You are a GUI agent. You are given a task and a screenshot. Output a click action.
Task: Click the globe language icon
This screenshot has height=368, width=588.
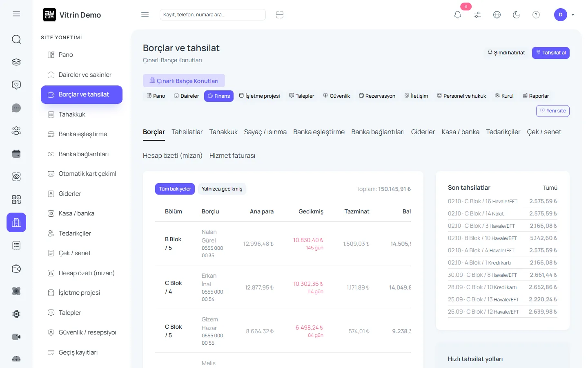tap(497, 15)
